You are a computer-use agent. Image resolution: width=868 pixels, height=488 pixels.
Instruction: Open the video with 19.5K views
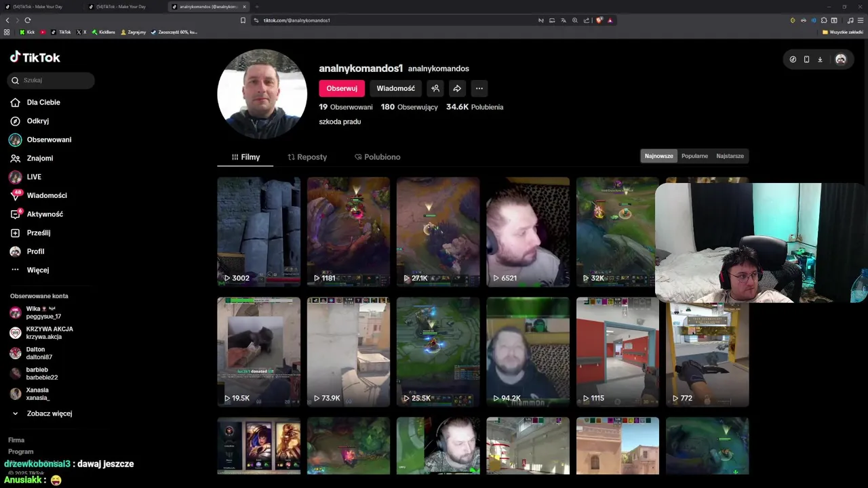point(259,352)
